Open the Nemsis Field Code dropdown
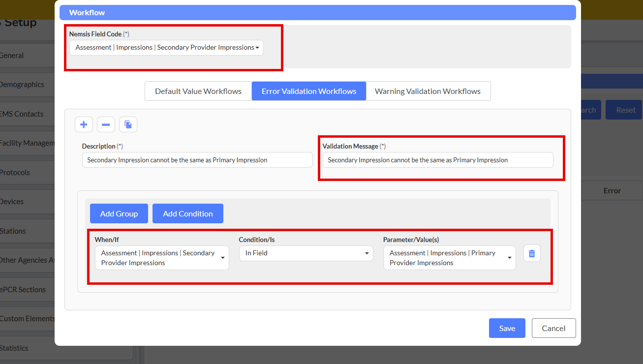Image resolution: width=643 pixels, height=364 pixels. 166,48
